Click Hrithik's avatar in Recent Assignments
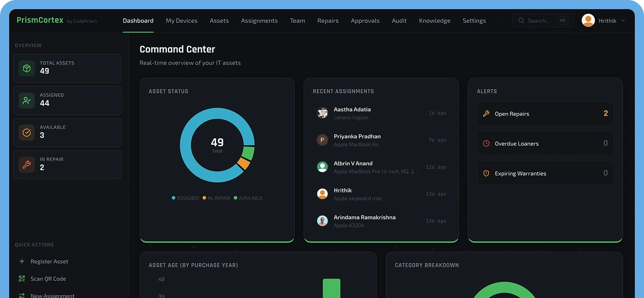The image size is (644, 298). coord(322,194)
